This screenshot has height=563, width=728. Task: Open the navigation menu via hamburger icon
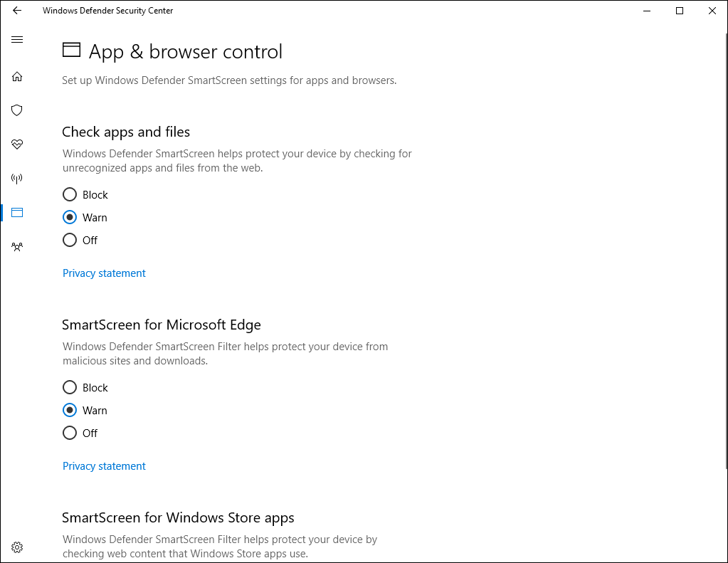(16, 39)
